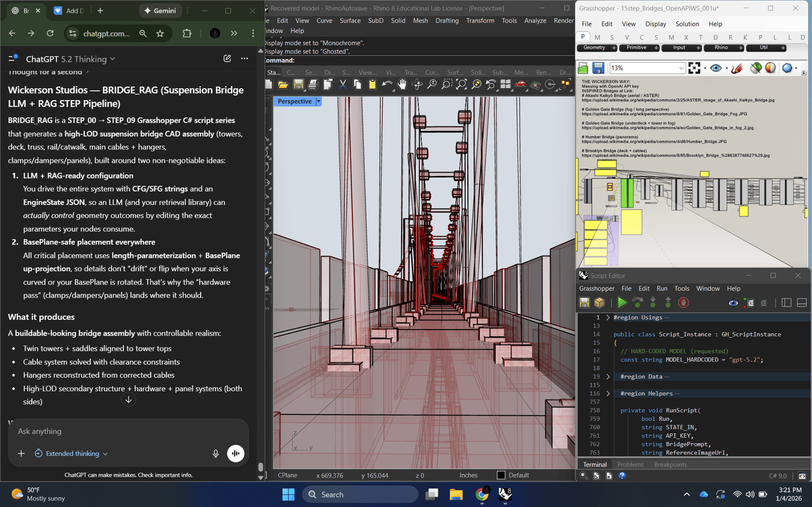Click the ChatGPT 5.2 Thinking model selector
The height and width of the screenshot is (507, 812).
click(70, 59)
